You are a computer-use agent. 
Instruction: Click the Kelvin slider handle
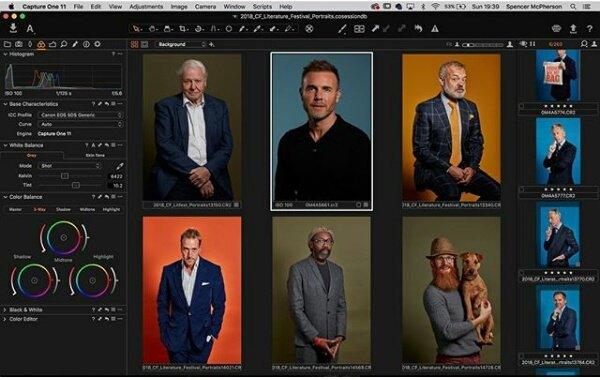(x=65, y=176)
